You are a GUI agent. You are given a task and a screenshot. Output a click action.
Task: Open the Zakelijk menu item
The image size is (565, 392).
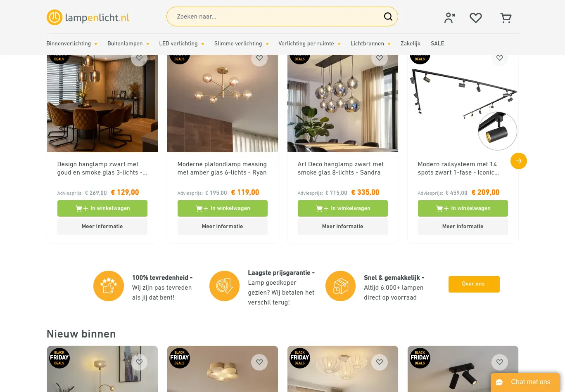coord(411,43)
